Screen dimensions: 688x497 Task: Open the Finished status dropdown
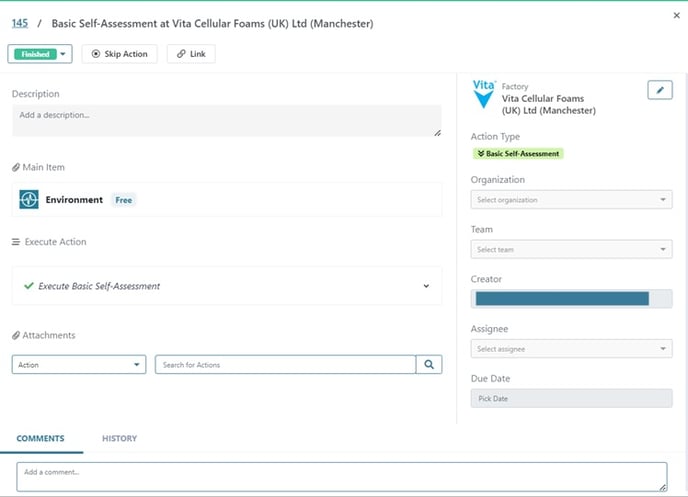40,54
